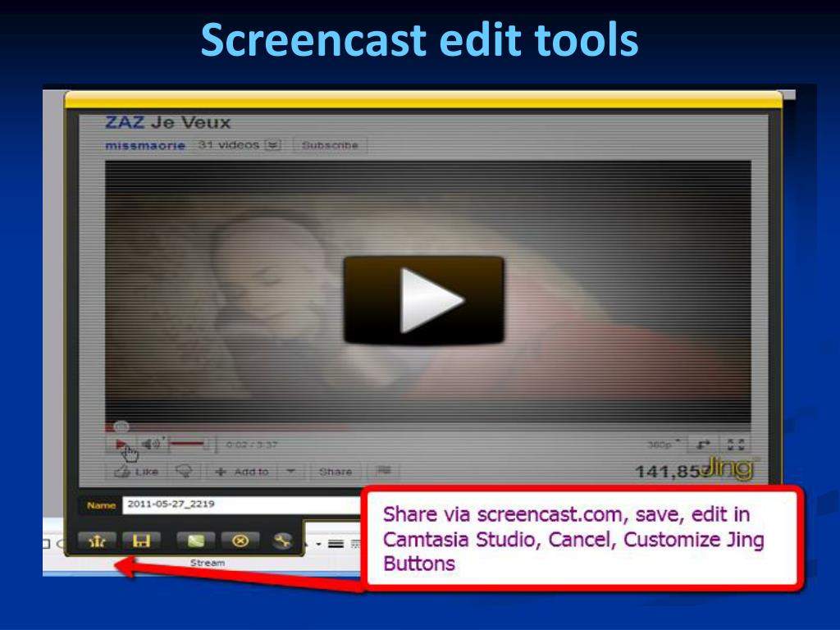840x630 pixels.
Task: Click the Share button under the video
Action: [x=336, y=472]
